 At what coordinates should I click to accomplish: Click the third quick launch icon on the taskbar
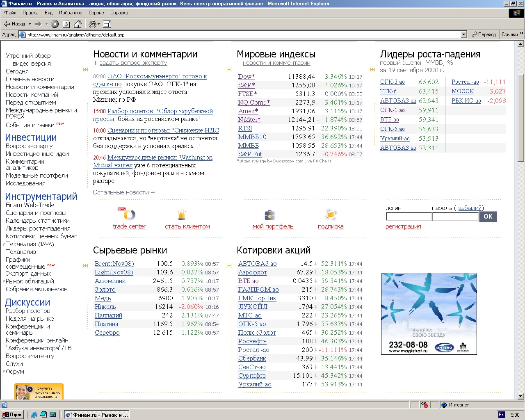pos(53,415)
